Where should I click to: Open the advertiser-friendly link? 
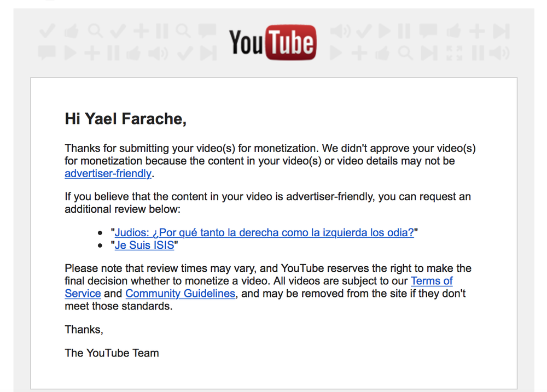(x=108, y=173)
